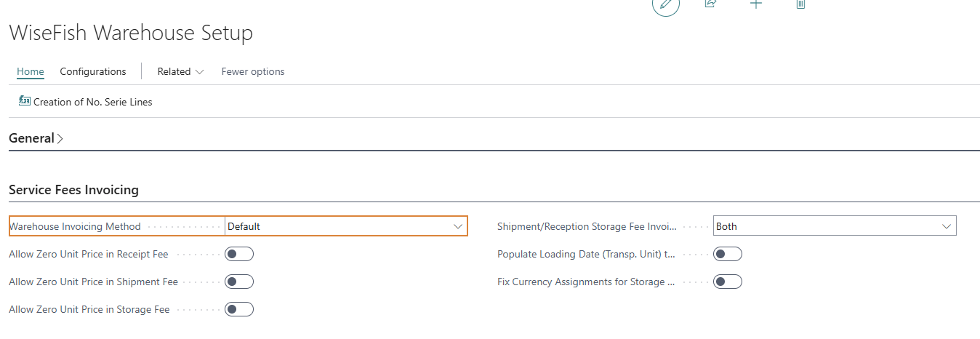Click the Warehouse Invoicing Method label
This screenshot has width=980, height=339.
point(75,226)
